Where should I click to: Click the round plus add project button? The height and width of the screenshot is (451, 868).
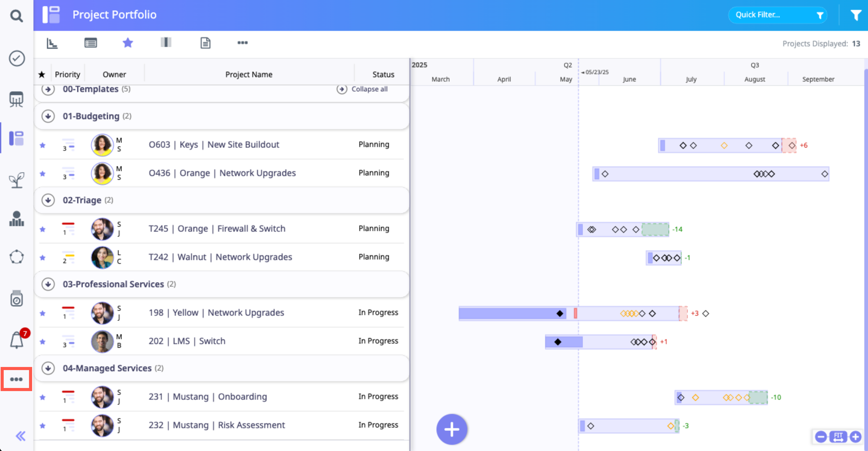(452, 429)
